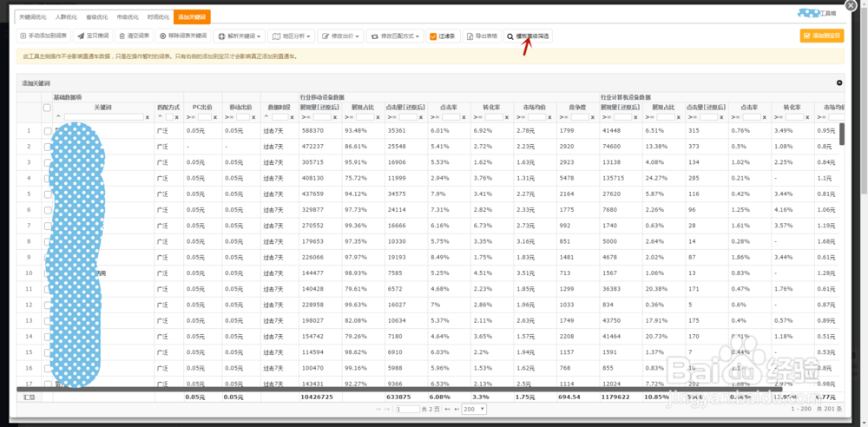Clear the PC出价 filter with its x
The height and width of the screenshot is (427, 868).
215,117
